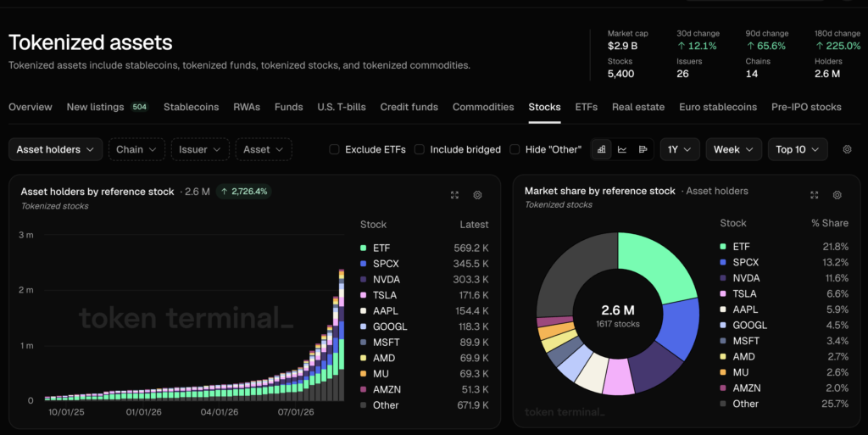Switch to line chart view icon
The image size is (868, 435).
click(622, 149)
